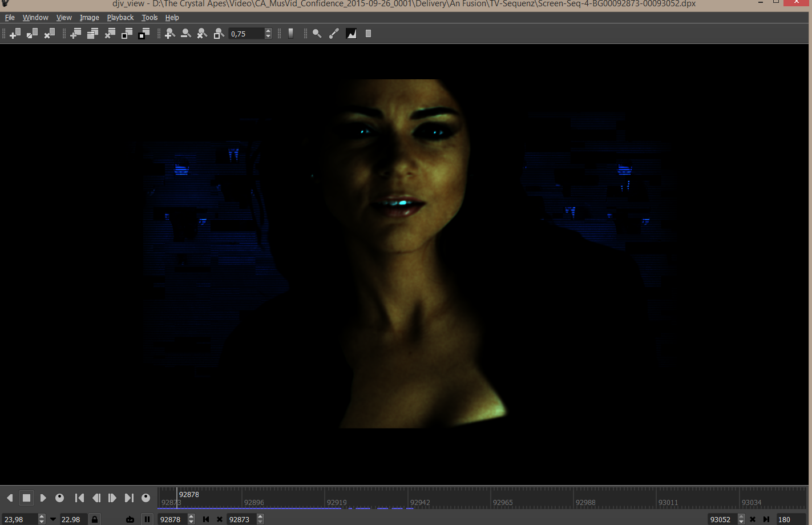The height and width of the screenshot is (525, 812).
Task: Step forward one frame
Action: 112,498
